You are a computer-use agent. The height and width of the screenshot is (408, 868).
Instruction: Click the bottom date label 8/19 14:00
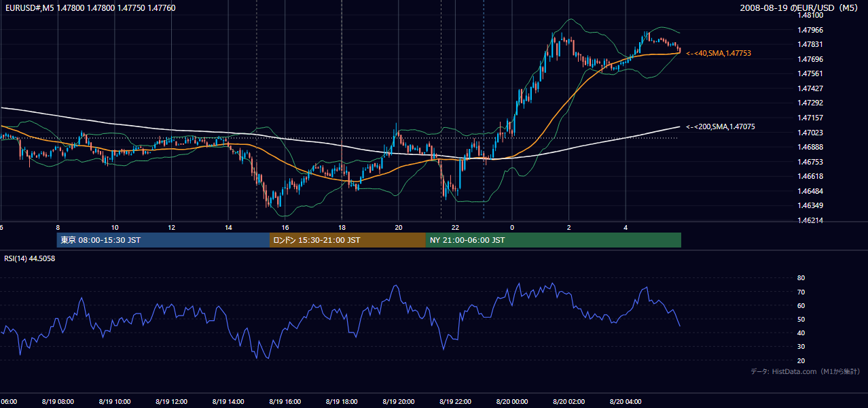point(228,402)
